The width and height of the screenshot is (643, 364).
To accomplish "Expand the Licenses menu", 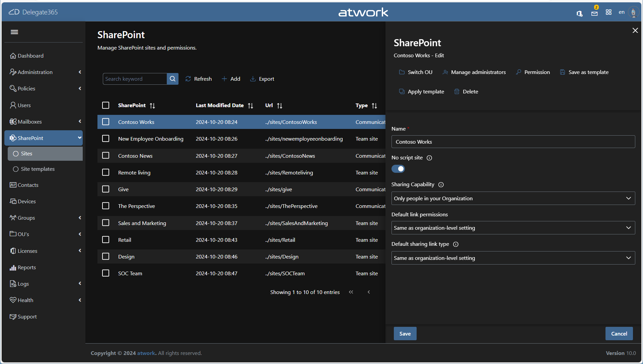I will tap(44, 251).
